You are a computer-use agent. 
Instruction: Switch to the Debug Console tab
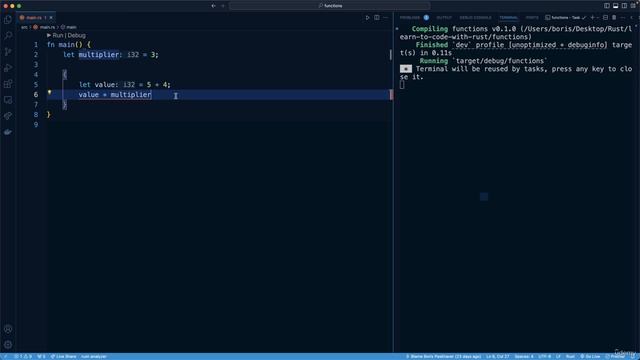(x=476, y=18)
